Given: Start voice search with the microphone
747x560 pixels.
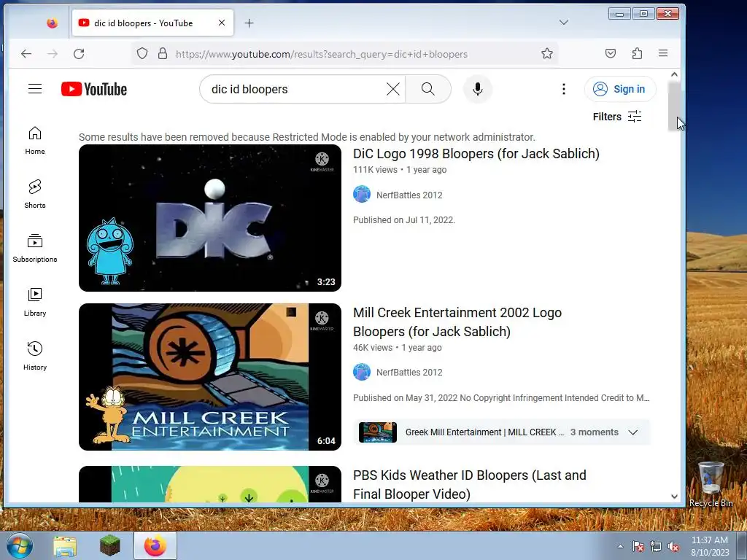Looking at the screenshot, I should 477,89.
